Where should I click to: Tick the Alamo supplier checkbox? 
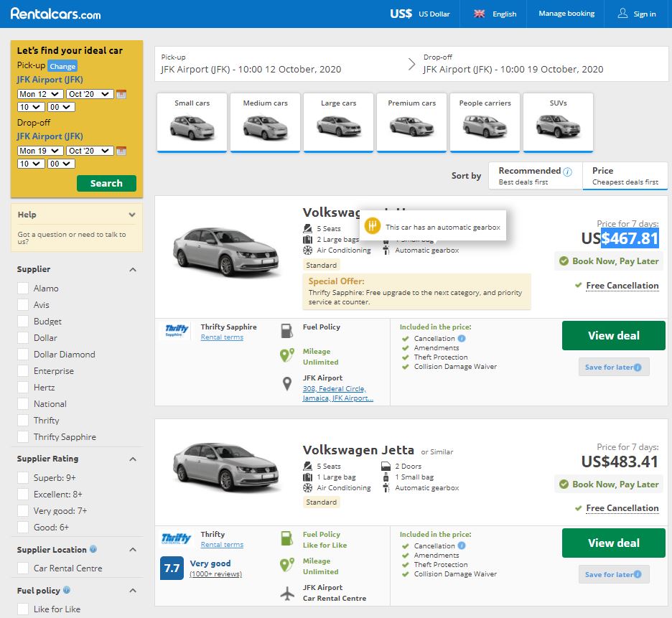[x=23, y=288]
